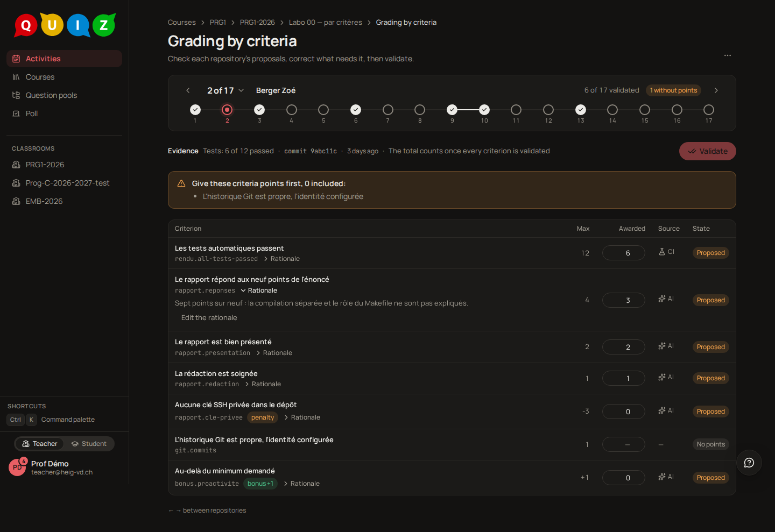Image resolution: width=775 pixels, height=532 pixels.
Task: Jump to validated repository step 6
Action: [x=356, y=110]
